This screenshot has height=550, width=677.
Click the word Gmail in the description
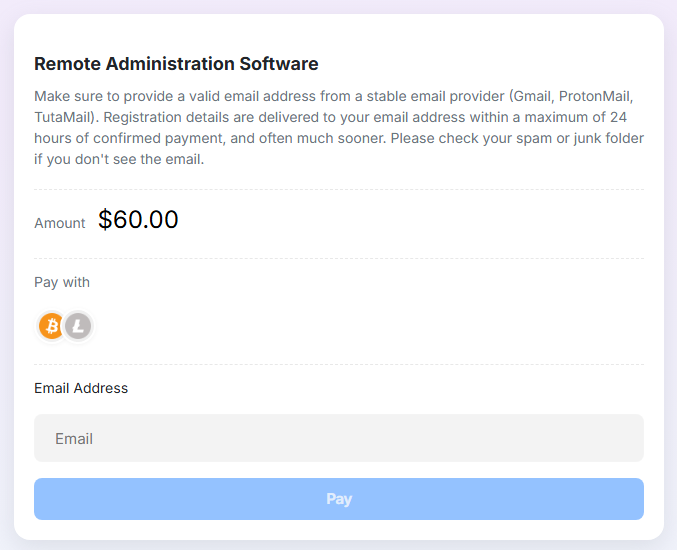pyautogui.click(x=532, y=96)
